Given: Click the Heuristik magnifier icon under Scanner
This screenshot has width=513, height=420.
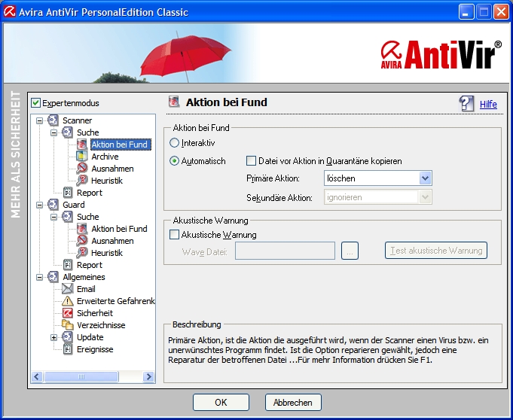Looking at the screenshot, I should tap(82, 181).
